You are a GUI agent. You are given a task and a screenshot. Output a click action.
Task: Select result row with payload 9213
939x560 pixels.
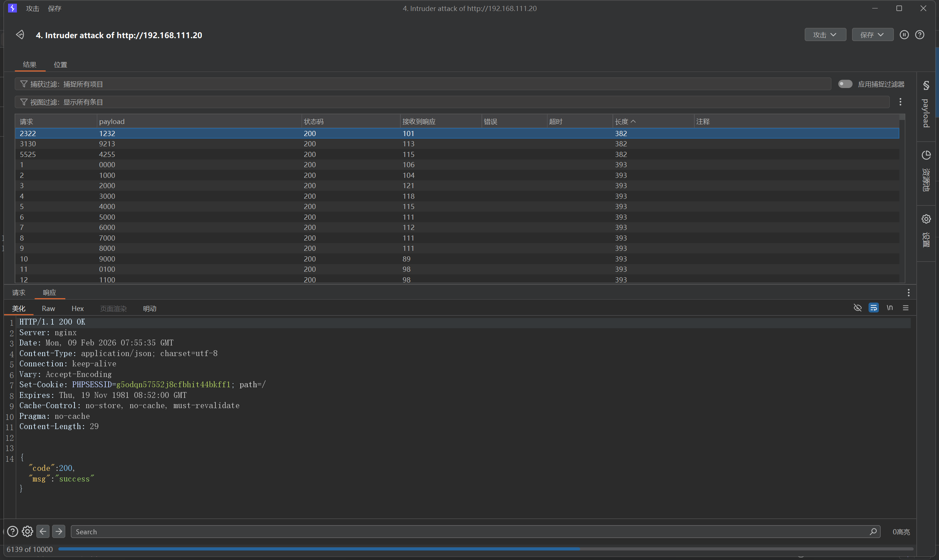point(107,144)
